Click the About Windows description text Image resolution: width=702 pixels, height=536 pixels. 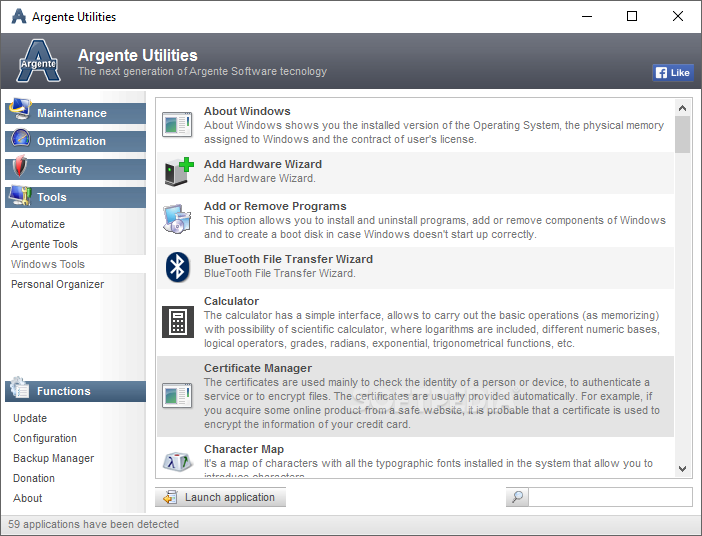point(434,132)
